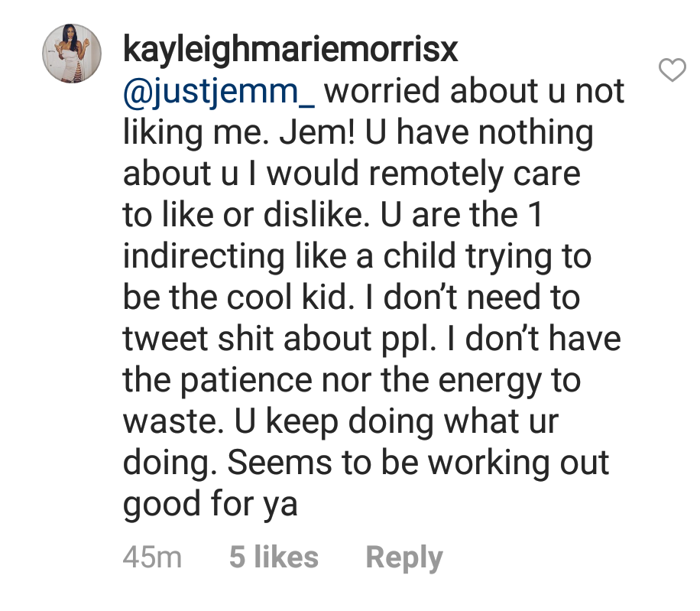Click the word "indirecting" in the comment

[203, 257]
